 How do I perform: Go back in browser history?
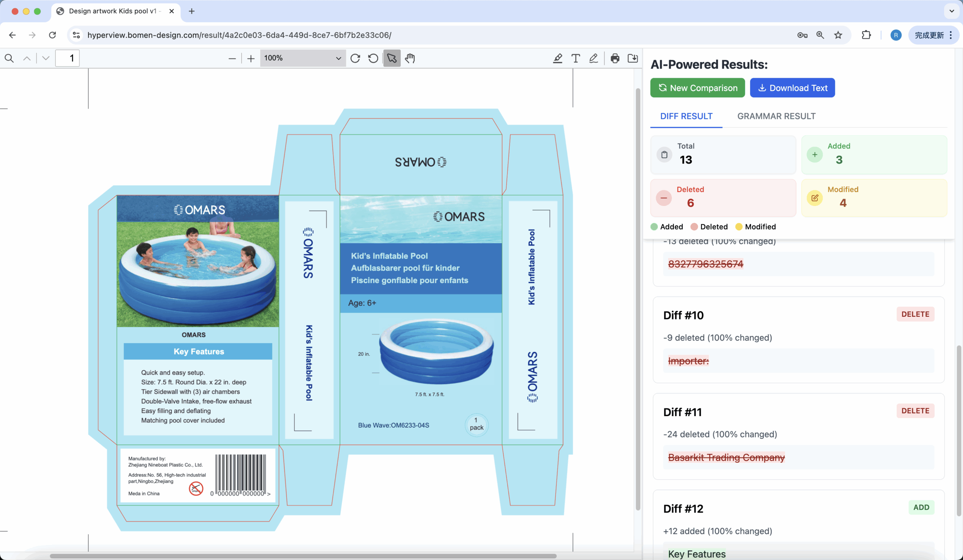12,35
